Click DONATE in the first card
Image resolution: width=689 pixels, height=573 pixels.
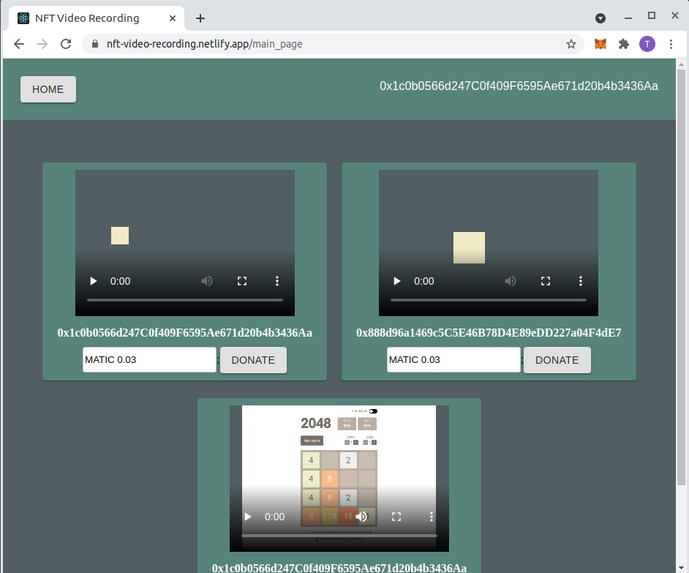click(253, 360)
